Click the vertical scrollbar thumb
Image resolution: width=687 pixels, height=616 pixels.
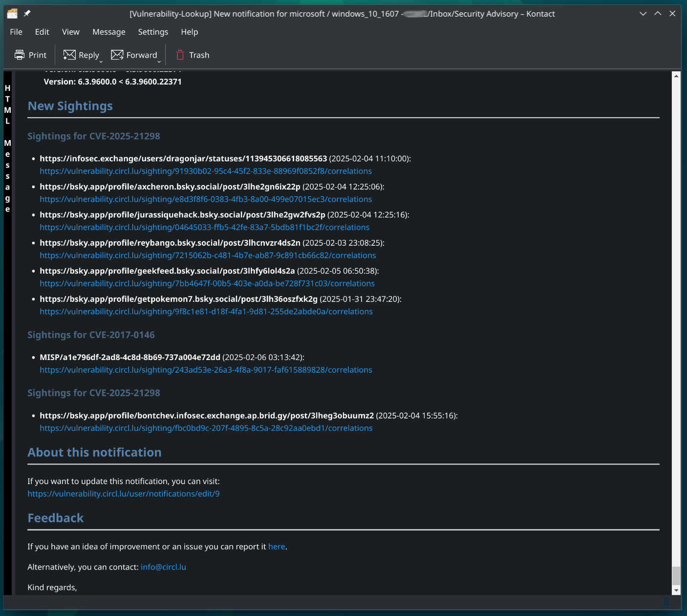tap(676, 575)
